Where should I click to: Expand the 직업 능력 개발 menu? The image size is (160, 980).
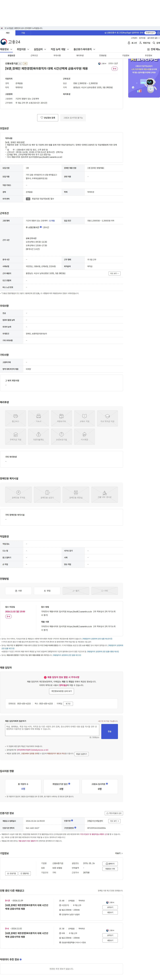pyautogui.click(x=60, y=49)
